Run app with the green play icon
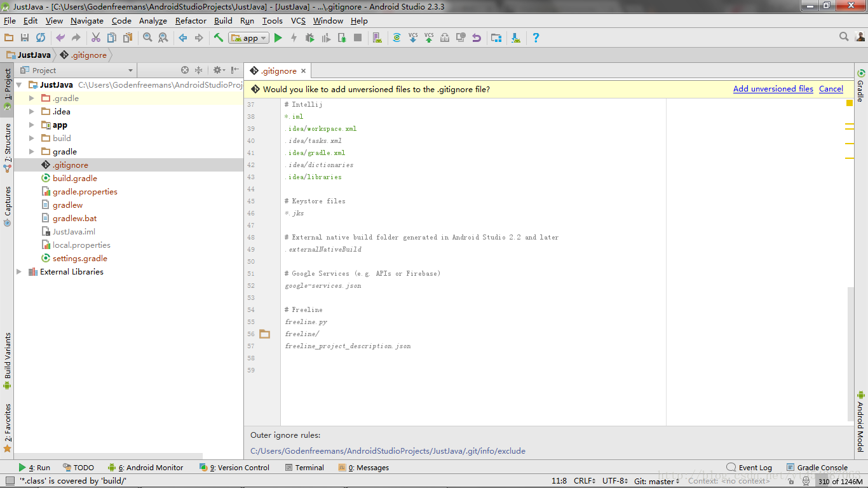Screen dimensions: 868x488 pyautogui.click(x=278, y=38)
